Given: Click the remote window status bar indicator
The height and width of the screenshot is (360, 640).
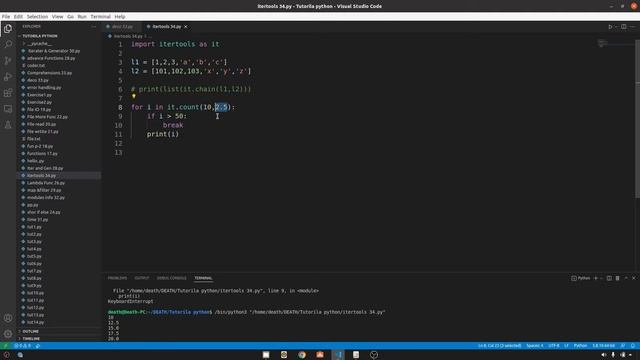Looking at the screenshot, I should (x=5, y=346).
